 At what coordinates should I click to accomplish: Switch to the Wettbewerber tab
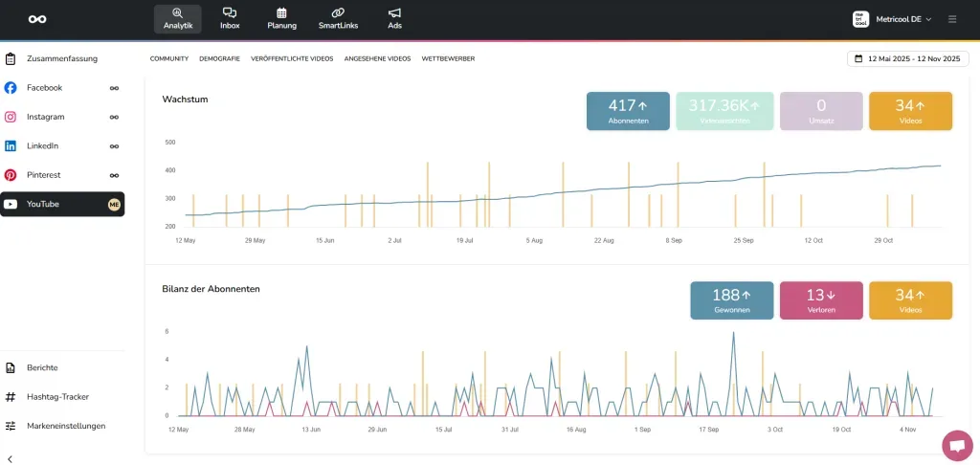coord(448,58)
